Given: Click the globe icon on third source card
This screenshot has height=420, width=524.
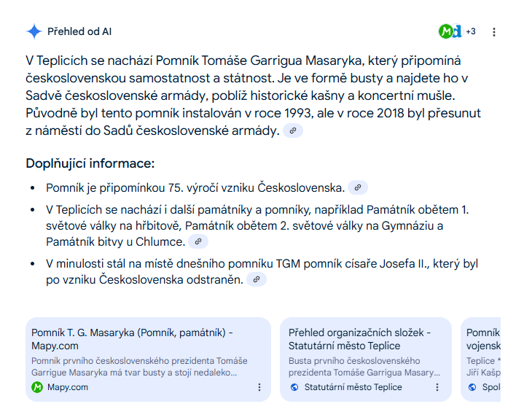Looking at the screenshot, I should [472, 387].
